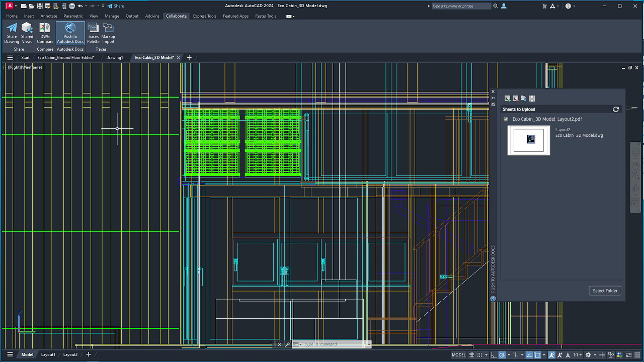This screenshot has width=644, height=362.
Task: Click the Layout2 sheet thumbnail preview
Action: tap(529, 140)
